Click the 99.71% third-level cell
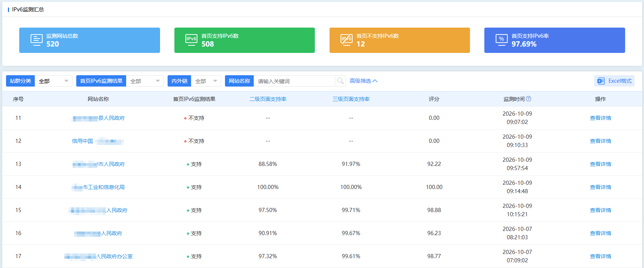 pyautogui.click(x=351, y=210)
